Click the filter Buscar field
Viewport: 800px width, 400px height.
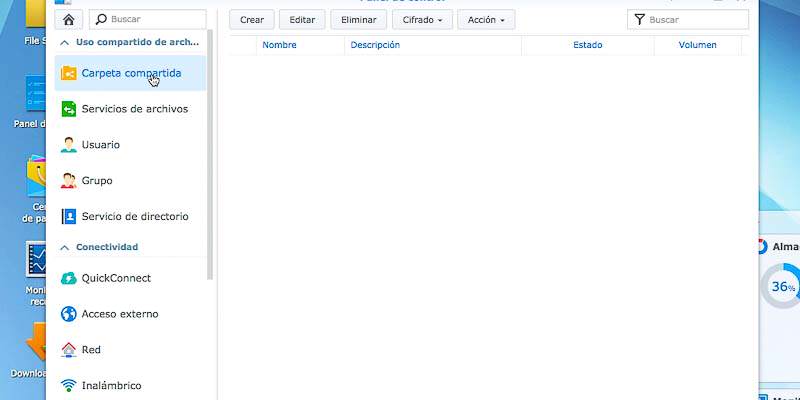pos(688,20)
